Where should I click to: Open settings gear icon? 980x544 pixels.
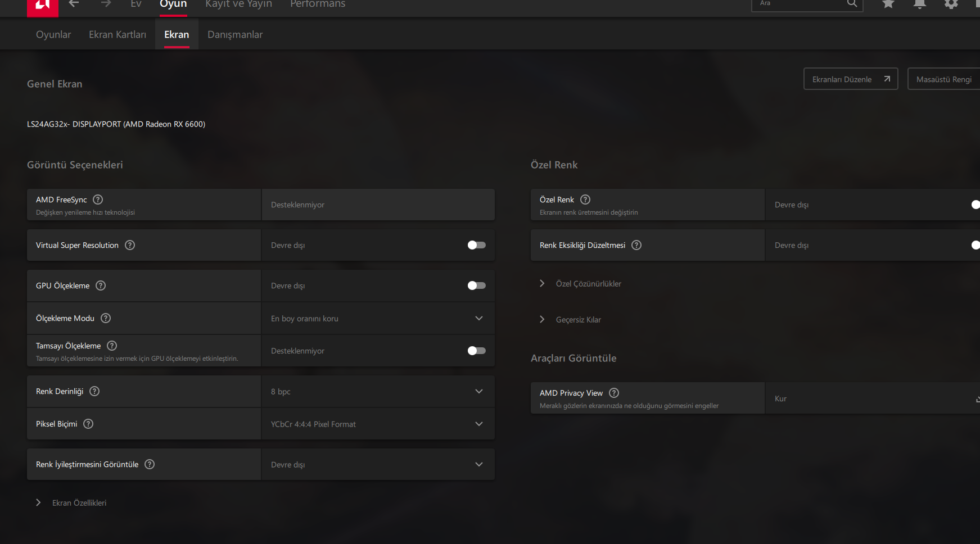[x=951, y=4]
